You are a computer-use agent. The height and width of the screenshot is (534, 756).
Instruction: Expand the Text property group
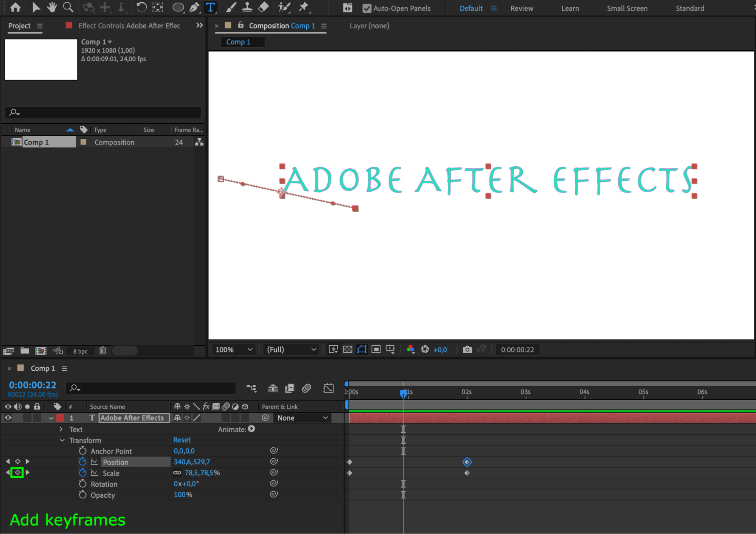pyautogui.click(x=61, y=429)
